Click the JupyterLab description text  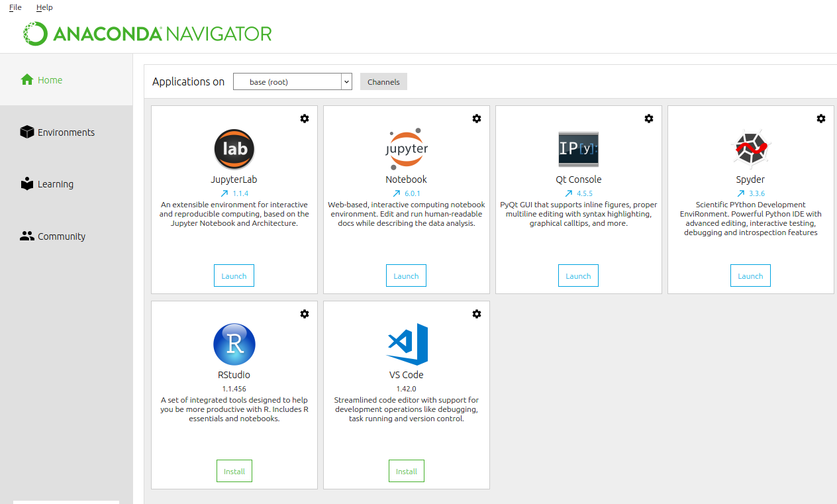point(234,214)
